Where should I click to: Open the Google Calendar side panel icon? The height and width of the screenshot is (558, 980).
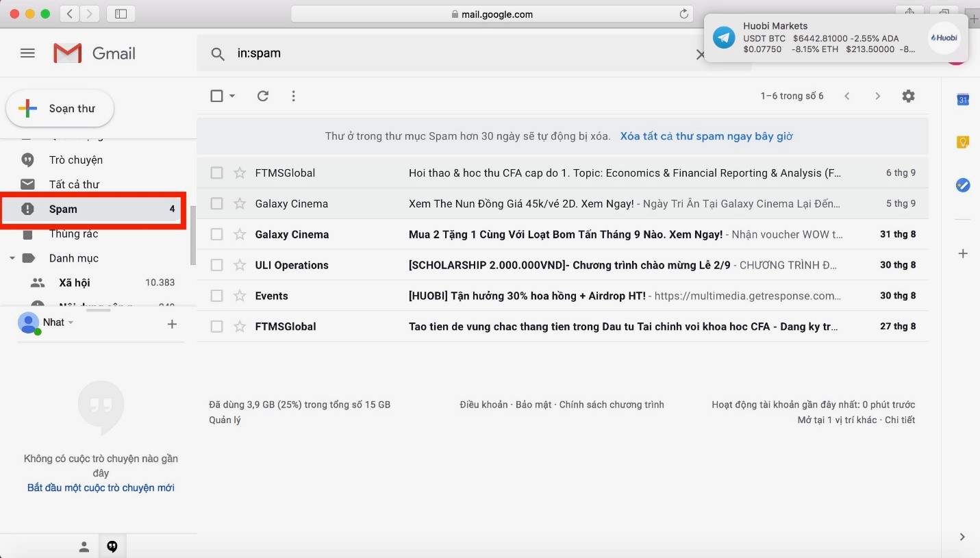963,99
